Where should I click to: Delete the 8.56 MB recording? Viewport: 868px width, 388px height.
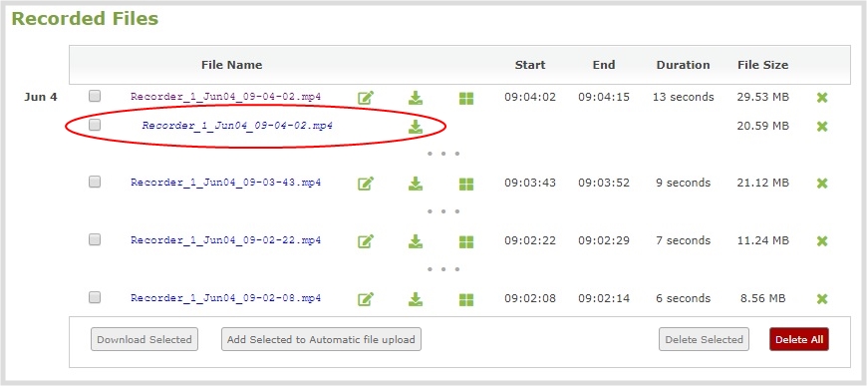(x=822, y=299)
